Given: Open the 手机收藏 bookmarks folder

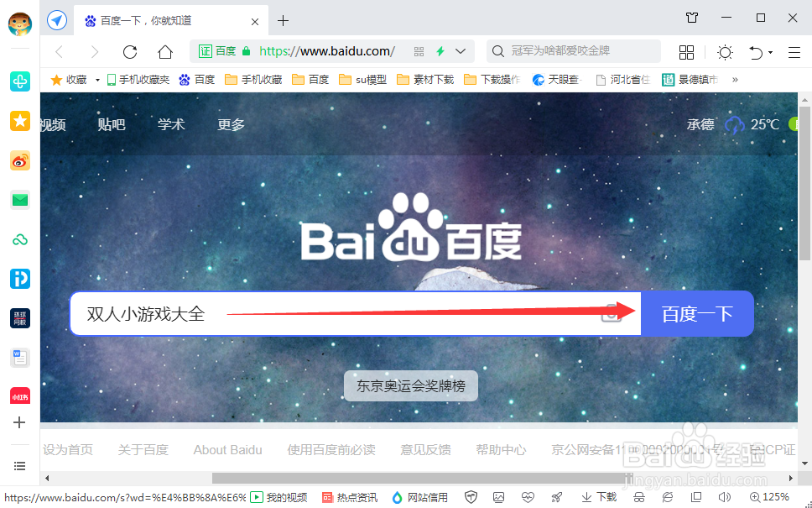Looking at the screenshot, I should click(x=253, y=80).
